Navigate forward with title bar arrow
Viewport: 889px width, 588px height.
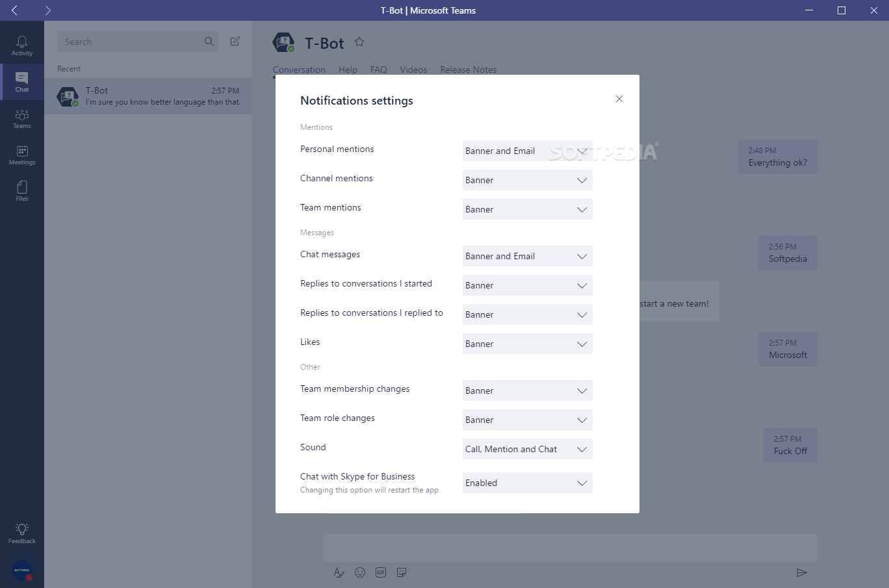(47, 10)
